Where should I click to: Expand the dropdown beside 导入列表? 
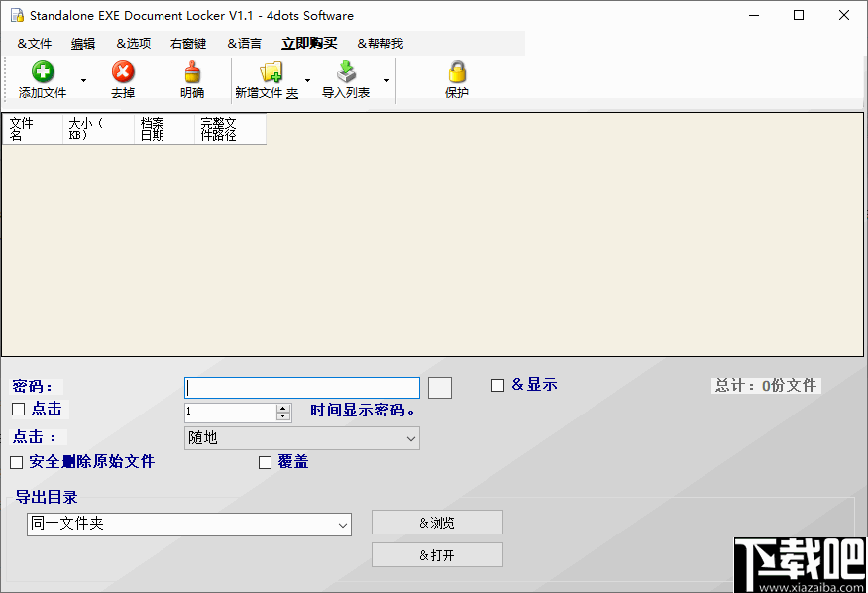click(386, 79)
